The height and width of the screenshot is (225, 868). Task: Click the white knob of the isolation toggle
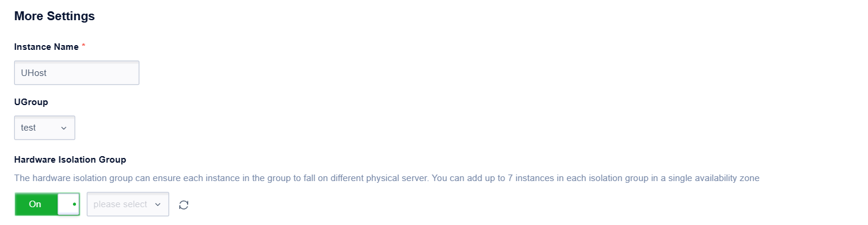pyautogui.click(x=68, y=204)
